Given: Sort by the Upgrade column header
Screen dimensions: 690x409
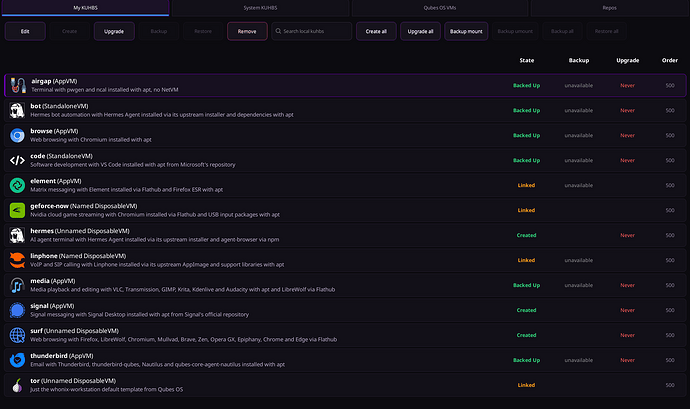Looking at the screenshot, I should 628,60.
